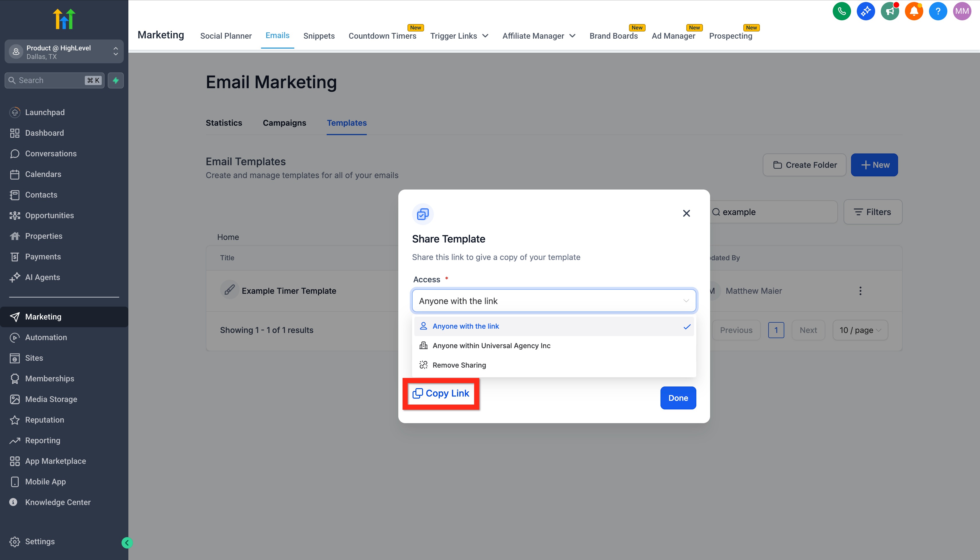The width and height of the screenshot is (980, 560).
Task: Select Anyone with the link option
Action: [x=465, y=326]
